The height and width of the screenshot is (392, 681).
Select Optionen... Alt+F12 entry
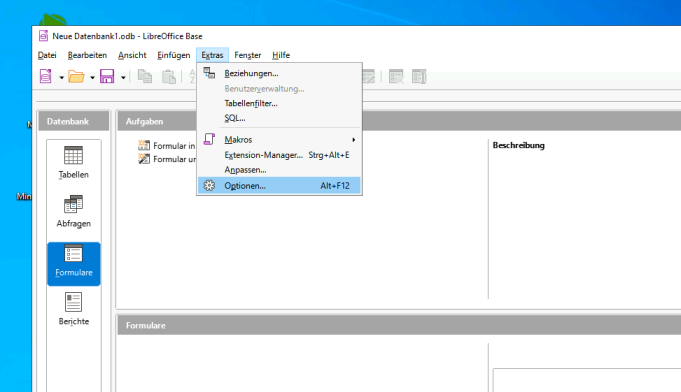tap(279, 186)
